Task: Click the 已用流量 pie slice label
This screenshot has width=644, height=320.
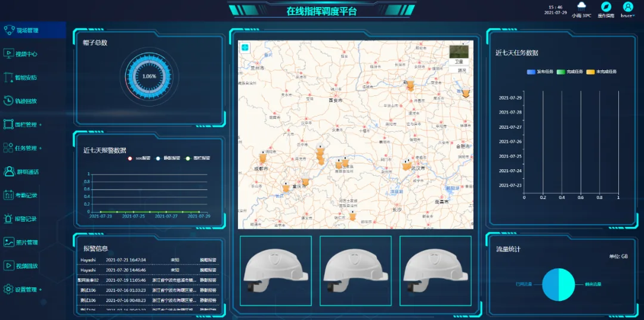Action: tap(524, 284)
